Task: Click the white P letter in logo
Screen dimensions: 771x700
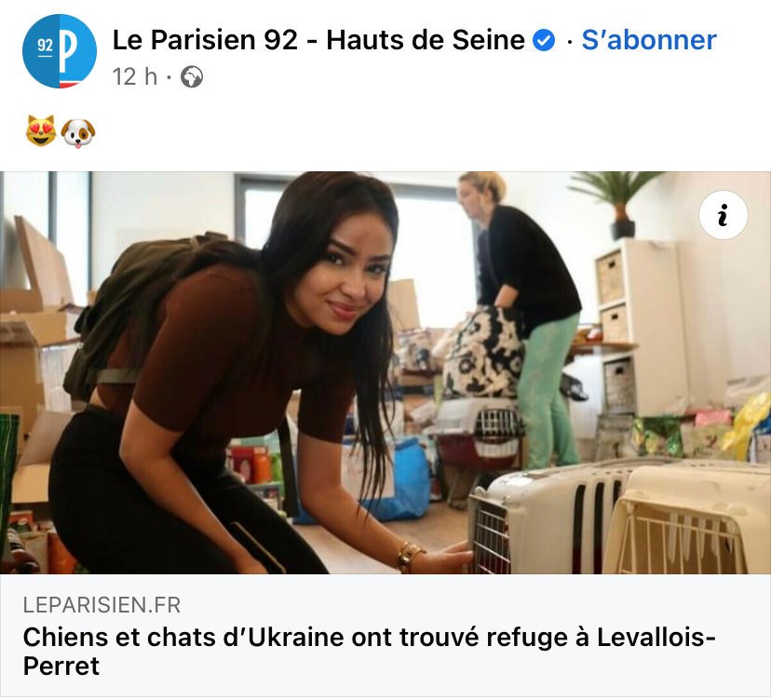Action: click(x=68, y=51)
